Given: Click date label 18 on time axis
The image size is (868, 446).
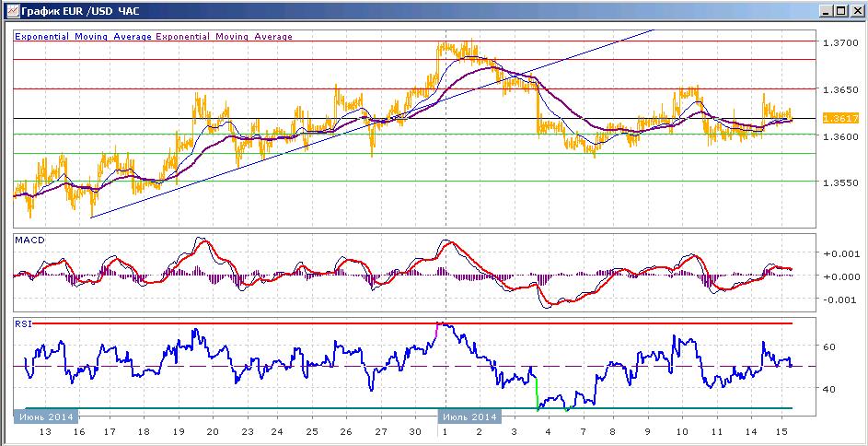Looking at the screenshot, I should click(144, 432).
